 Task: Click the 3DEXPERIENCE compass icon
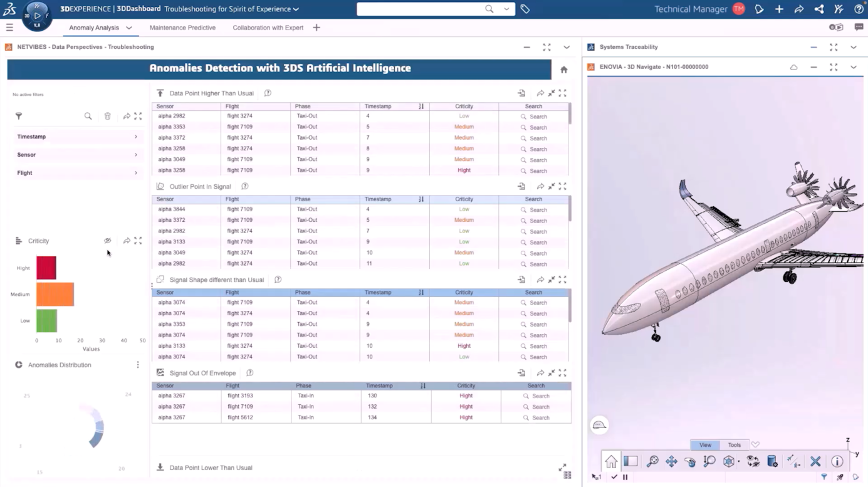click(36, 16)
